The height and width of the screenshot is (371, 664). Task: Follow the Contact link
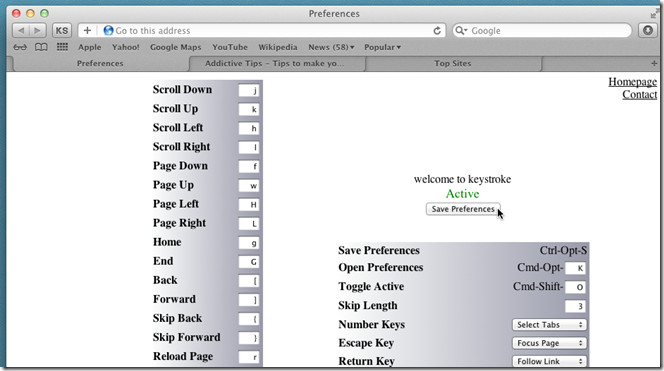click(639, 94)
